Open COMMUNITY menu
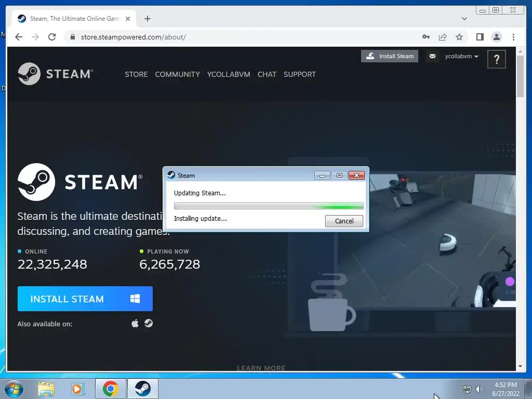The width and height of the screenshot is (532, 399). pyautogui.click(x=178, y=74)
